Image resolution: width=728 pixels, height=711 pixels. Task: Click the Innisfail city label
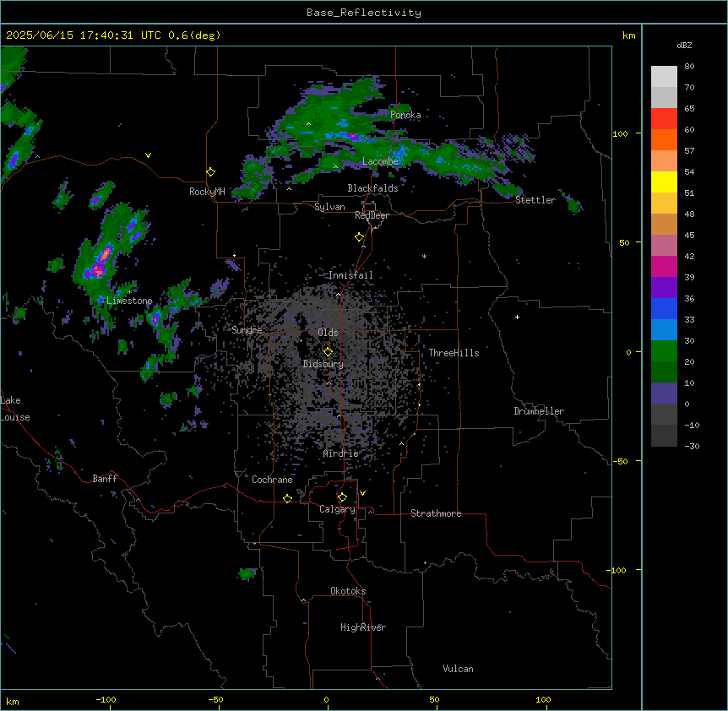[x=350, y=275]
